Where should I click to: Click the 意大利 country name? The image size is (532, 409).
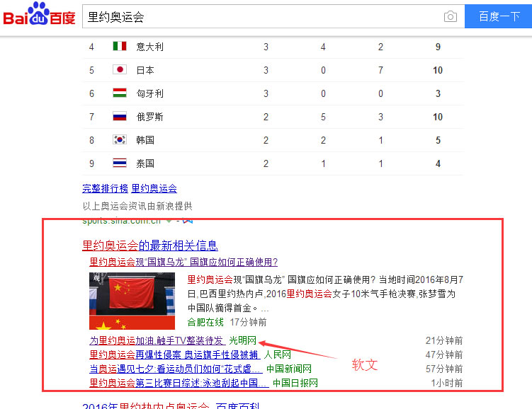[x=149, y=47]
